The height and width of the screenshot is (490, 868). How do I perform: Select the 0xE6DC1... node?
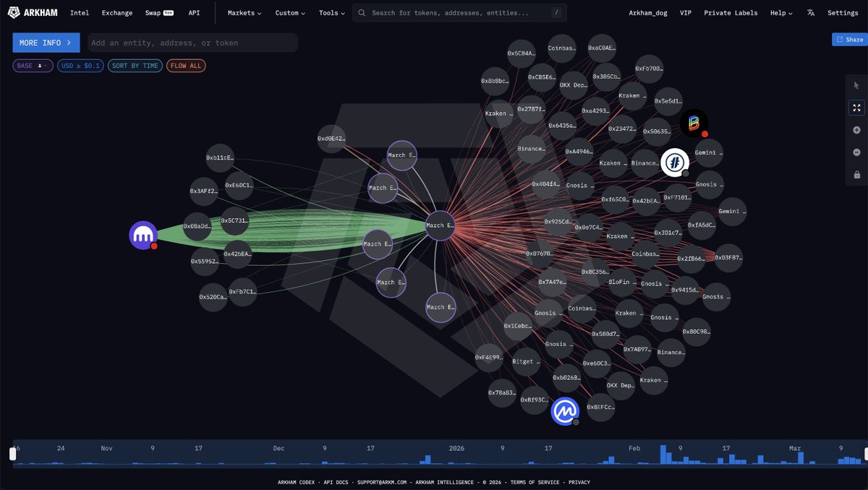[239, 186]
